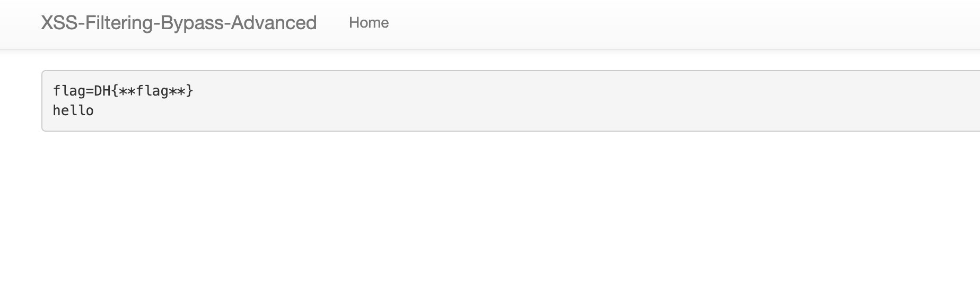980x292 pixels.
Task: Click the equals sign in flag line
Action: click(x=89, y=91)
